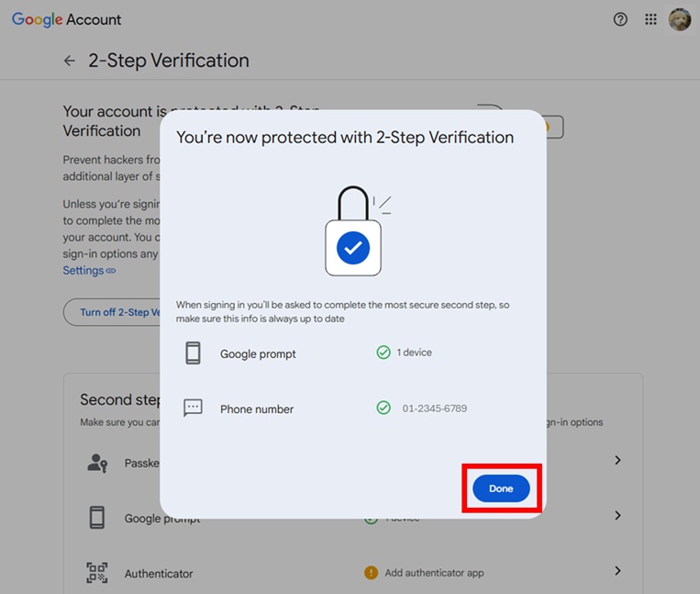Go back with the left arrow
Viewport: 700px width, 594px height.
[x=70, y=61]
